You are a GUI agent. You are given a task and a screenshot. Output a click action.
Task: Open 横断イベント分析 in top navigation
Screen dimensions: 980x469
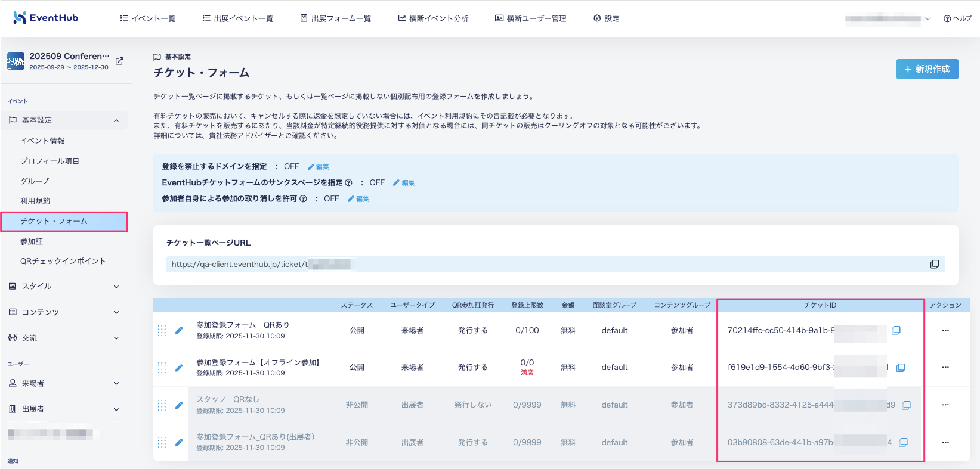pyautogui.click(x=433, y=18)
